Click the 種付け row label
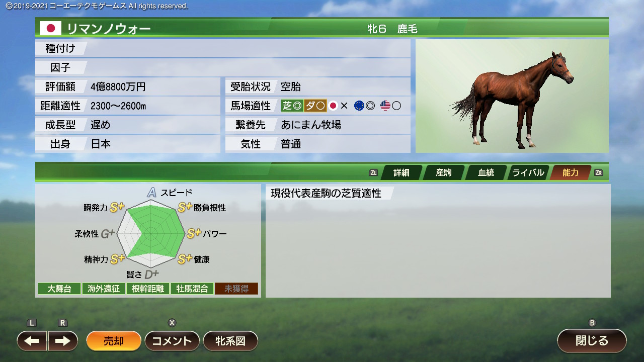The width and height of the screenshot is (644, 362). [60, 48]
